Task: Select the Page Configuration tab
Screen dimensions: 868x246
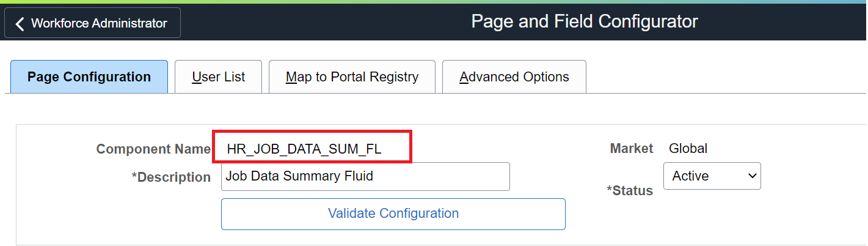Action: 89,77
